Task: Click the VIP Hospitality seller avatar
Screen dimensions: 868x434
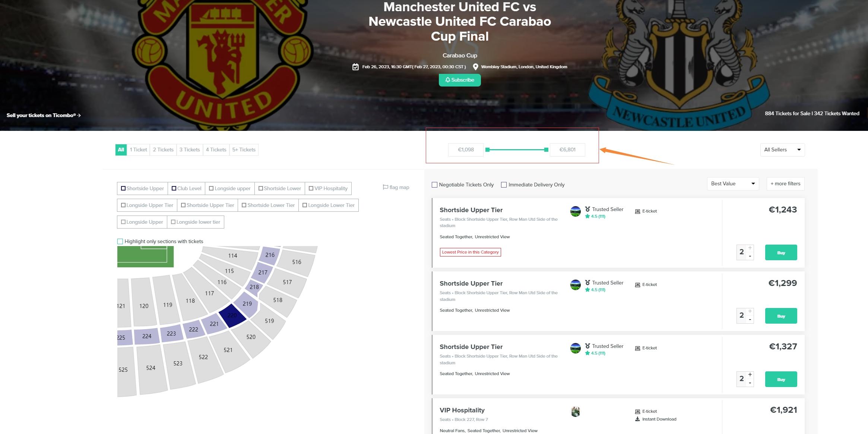Action: click(x=575, y=412)
